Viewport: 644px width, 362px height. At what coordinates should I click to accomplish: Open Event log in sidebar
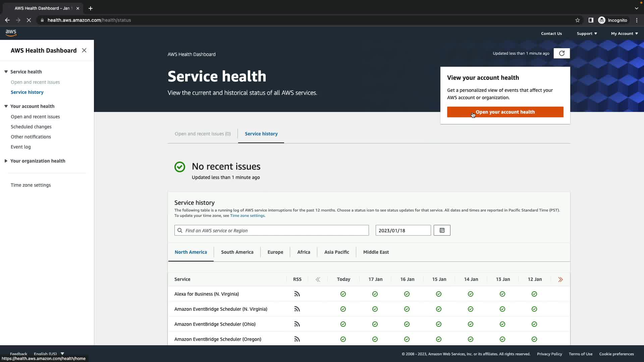pos(20,147)
